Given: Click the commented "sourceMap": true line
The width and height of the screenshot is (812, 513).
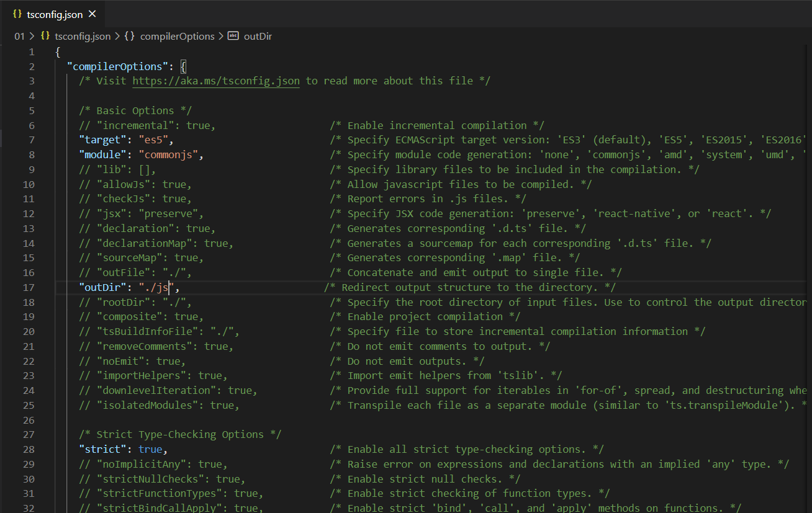Looking at the screenshot, I should click(x=141, y=257).
